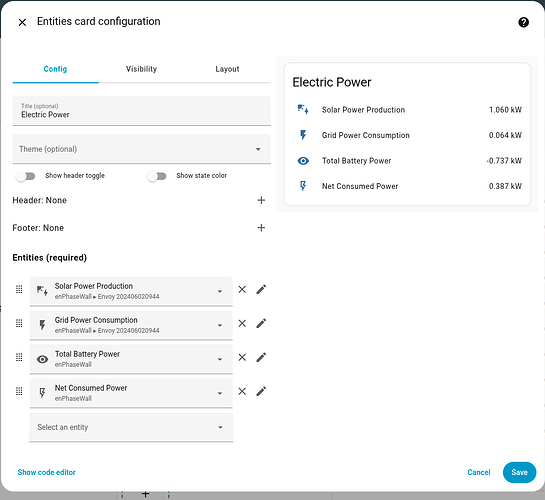Open Show code editor link

coord(47,472)
